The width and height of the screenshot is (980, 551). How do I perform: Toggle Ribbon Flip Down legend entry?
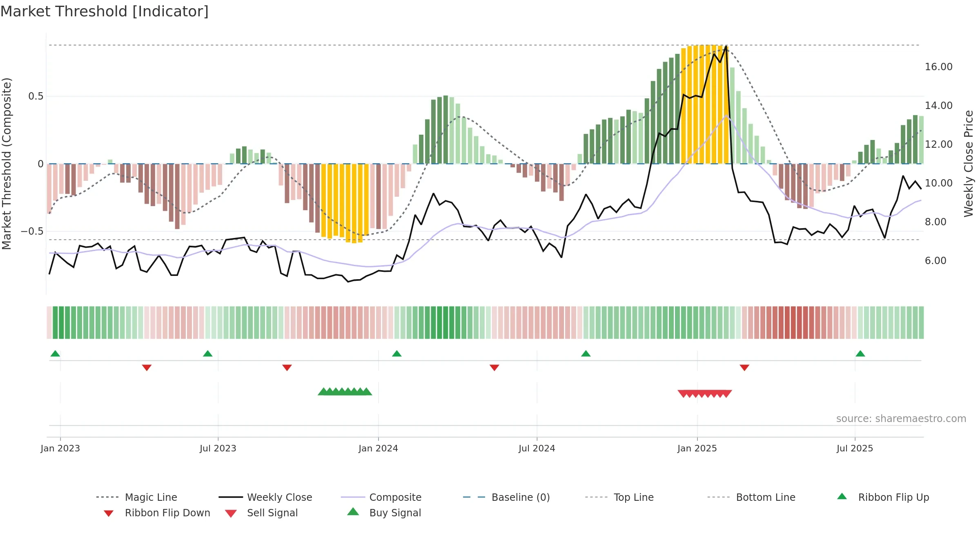click(x=157, y=513)
